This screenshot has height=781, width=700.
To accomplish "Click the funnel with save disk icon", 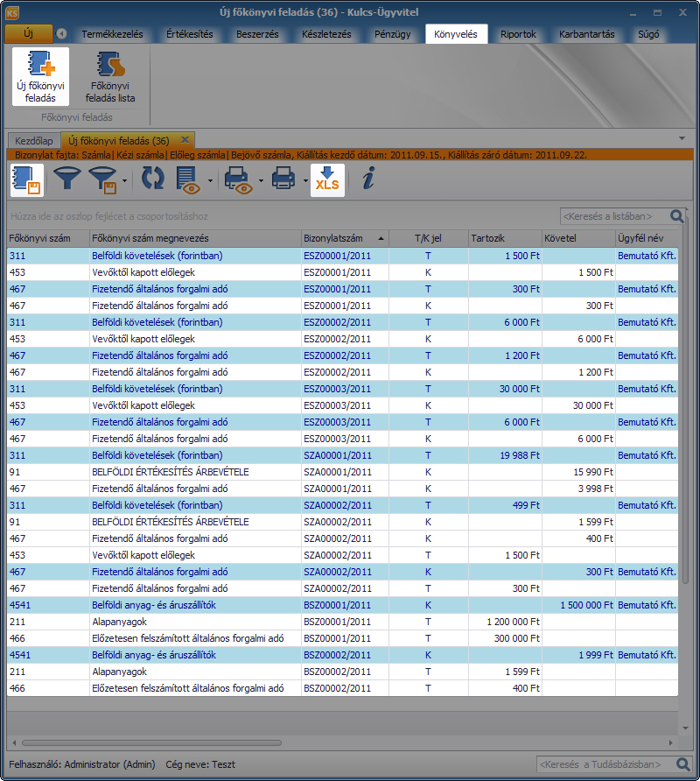I will [x=102, y=179].
